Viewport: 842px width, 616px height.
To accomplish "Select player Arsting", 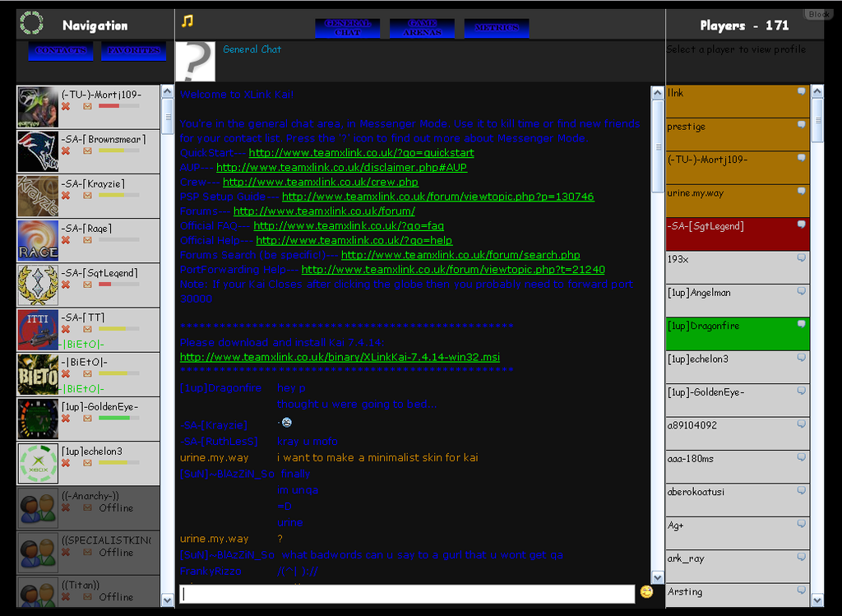I will [738, 595].
